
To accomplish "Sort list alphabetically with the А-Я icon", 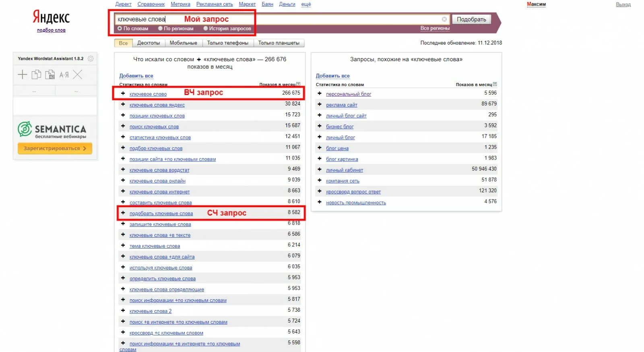I will pyautogui.click(x=64, y=75).
